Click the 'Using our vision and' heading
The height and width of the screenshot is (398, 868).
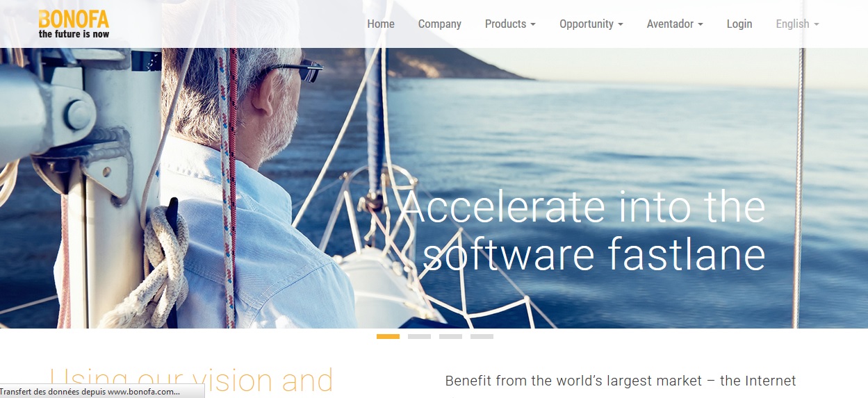point(191,381)
